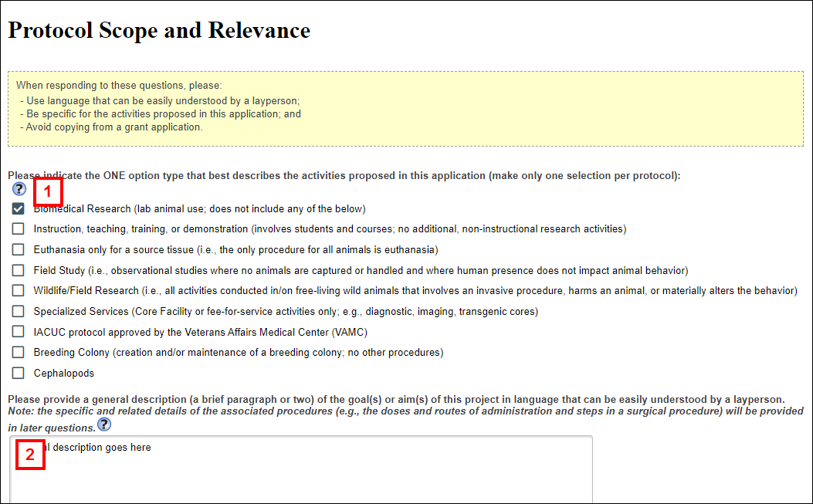Click the 'Specialized Services (Core Facility...)' label text
This screenshot has height=504, width=813.
point(286,312)
